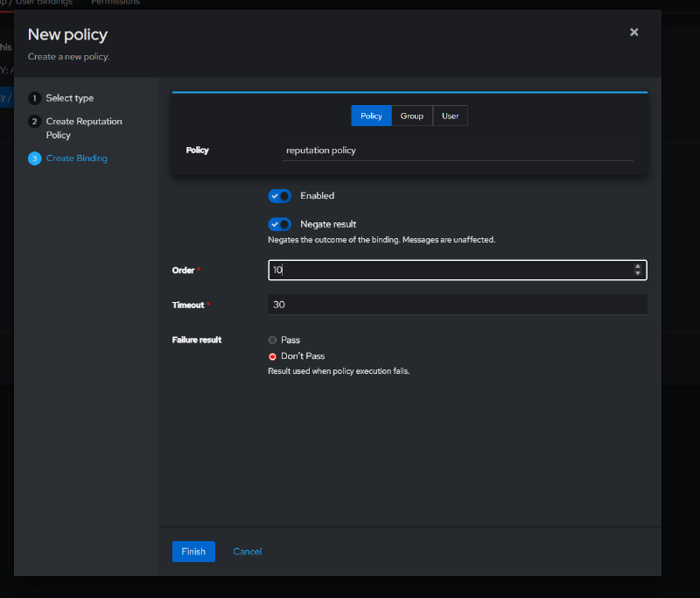
Task: Toggle the Enabled switch
Action: pyautogui.click(x=279, y=195)
